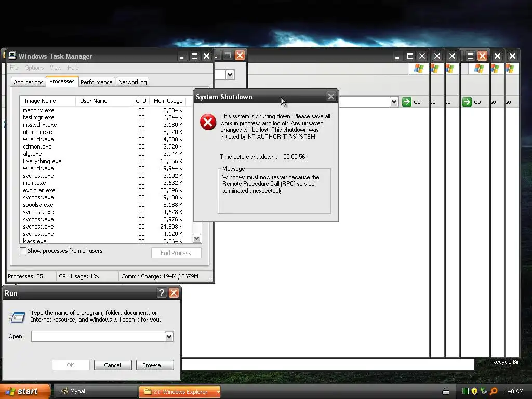
Task: Close the System Shutdown dialog
Action: pos(331,97)
